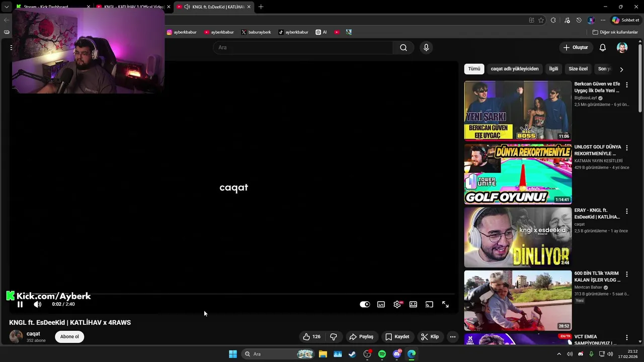Start voice search with microphone
This screenshot has height=362, width=644.
coord(426,47)
